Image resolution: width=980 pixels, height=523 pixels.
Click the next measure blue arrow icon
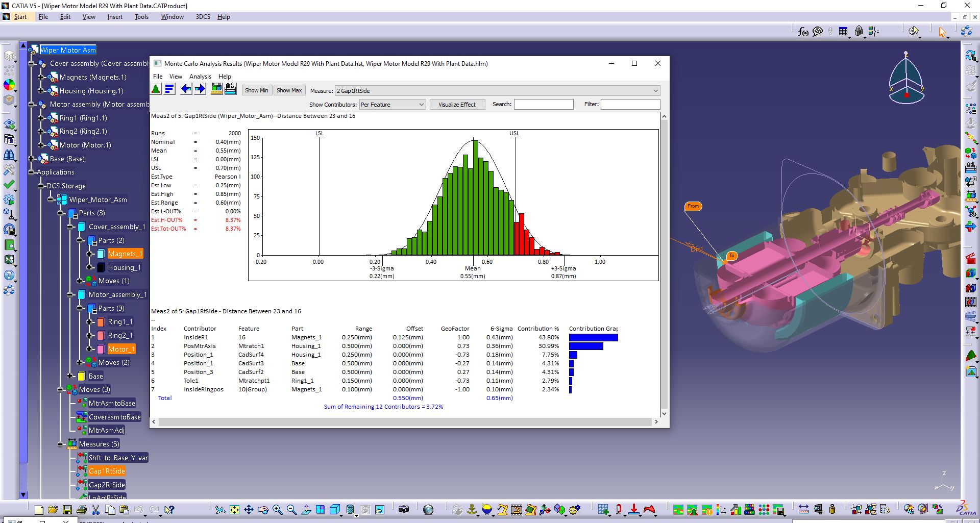click(x=200, y=89)
